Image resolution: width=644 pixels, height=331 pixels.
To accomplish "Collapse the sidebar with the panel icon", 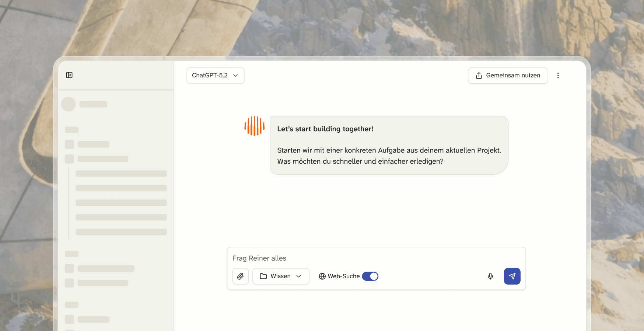I will pos(69,75).
